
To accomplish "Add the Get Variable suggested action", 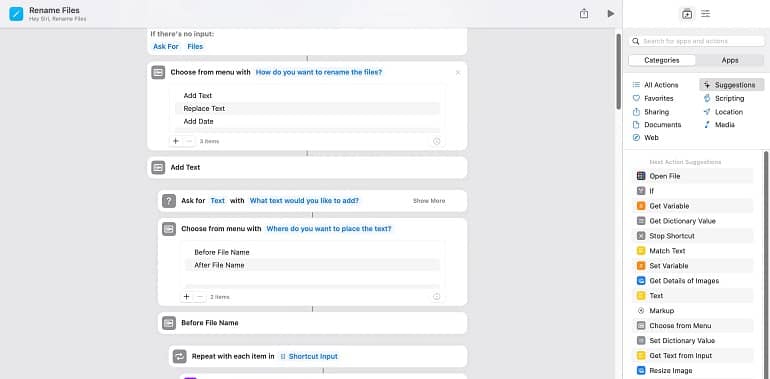I will pos(692,206).
